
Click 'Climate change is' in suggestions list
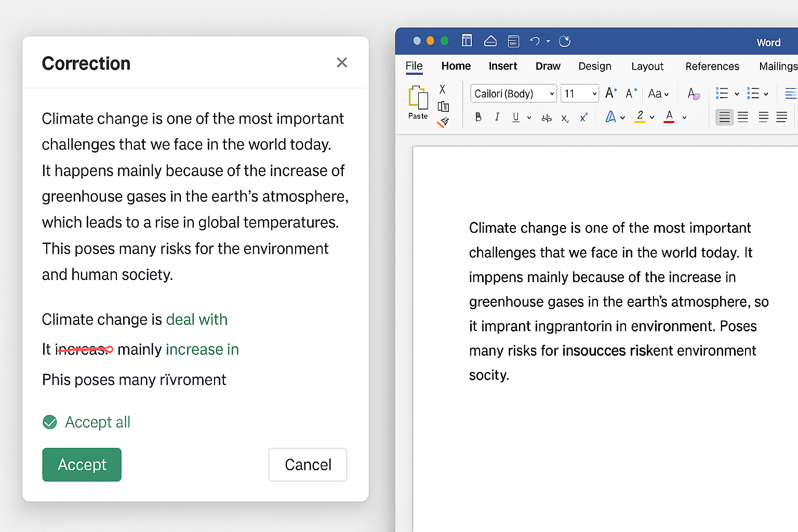pyautogui.click(x=102, y=319)
